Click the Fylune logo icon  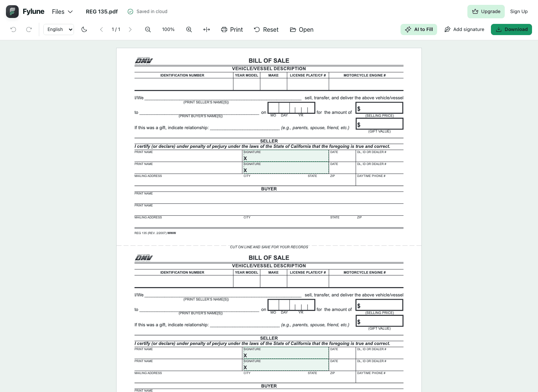click(x=12, y=12)
